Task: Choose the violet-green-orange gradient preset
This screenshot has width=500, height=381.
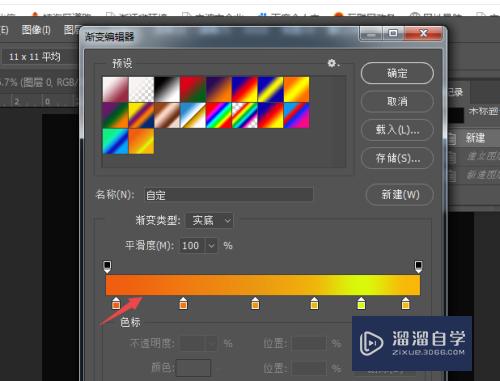Action: coord(115,115)
